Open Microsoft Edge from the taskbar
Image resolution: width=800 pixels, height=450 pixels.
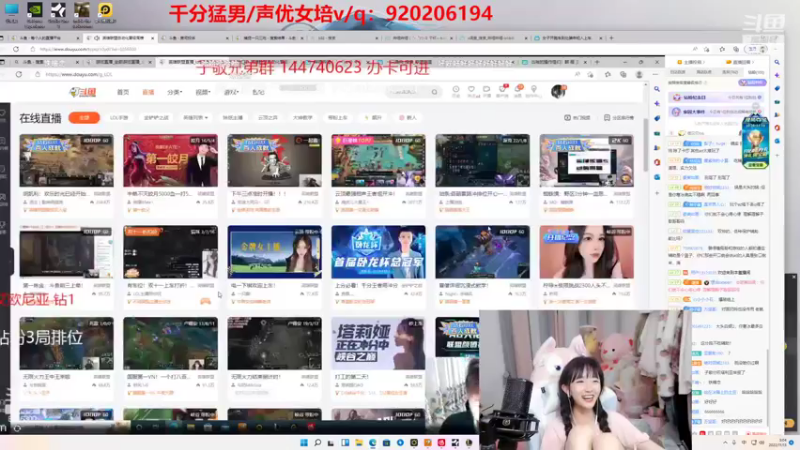372,442
